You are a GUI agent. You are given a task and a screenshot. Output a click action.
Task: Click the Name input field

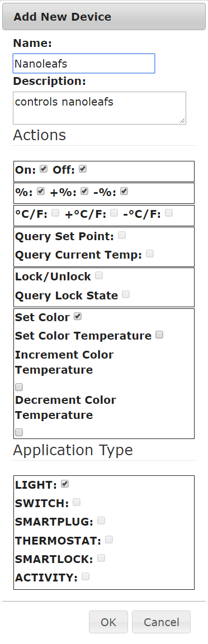[x=84, y=64]
